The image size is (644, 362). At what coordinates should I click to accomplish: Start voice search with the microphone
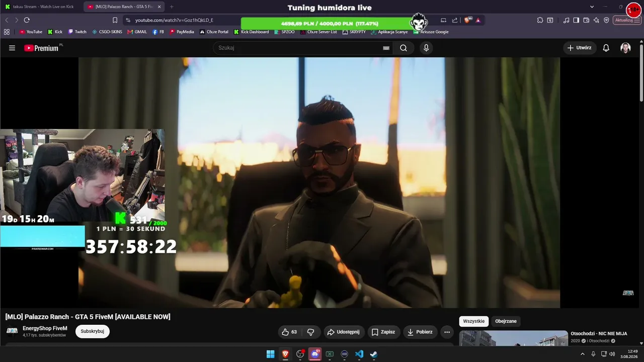click(x=426, y=48)
